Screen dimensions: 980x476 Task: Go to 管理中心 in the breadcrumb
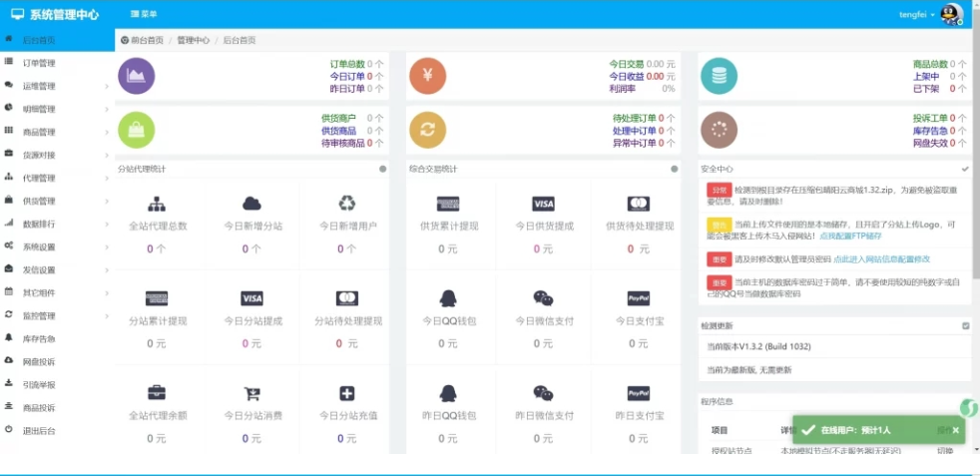pyautogui.click(x=194, y=41)
